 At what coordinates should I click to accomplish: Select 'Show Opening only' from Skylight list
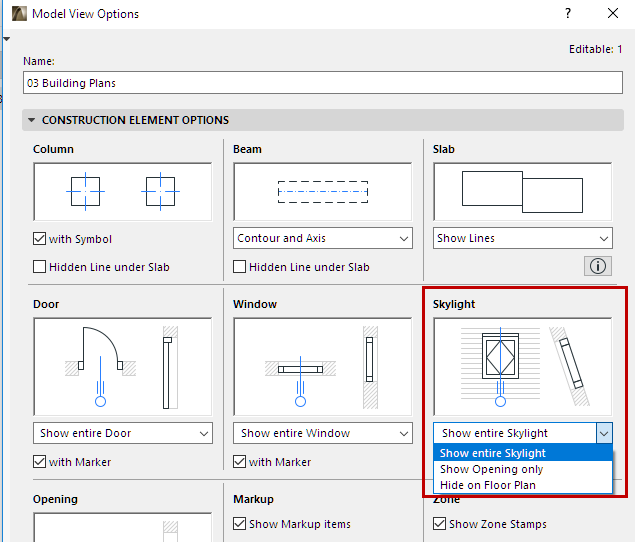tap(492, 469)
